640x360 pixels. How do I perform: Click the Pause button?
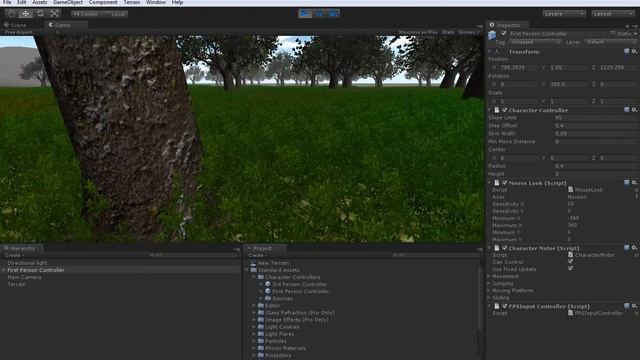click(x=319, y=13)
